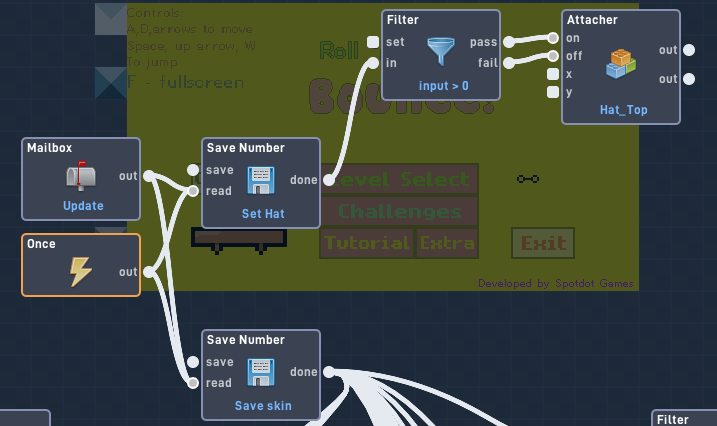Click the Attacher off input port
Viewport: 717px width, 426px height.
click(553, 56)
